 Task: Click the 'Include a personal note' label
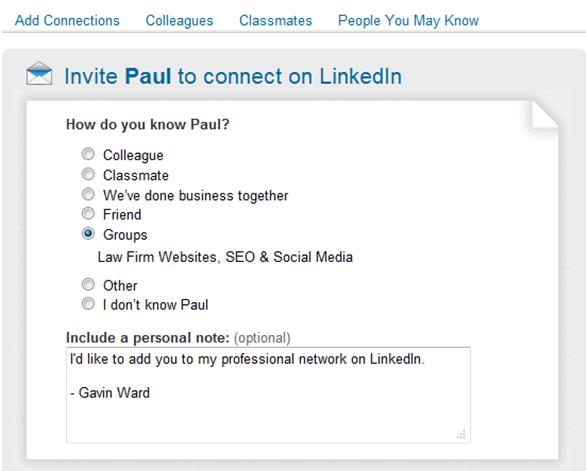(148, 338)
